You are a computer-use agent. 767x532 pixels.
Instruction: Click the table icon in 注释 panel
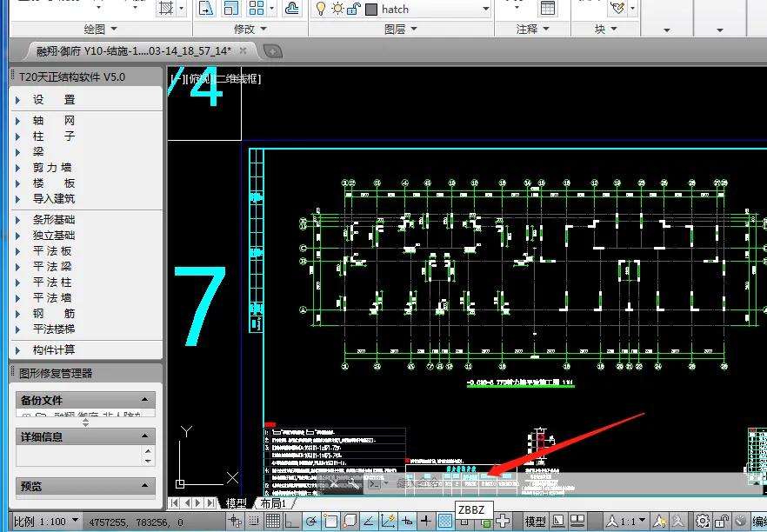point(547,9)
